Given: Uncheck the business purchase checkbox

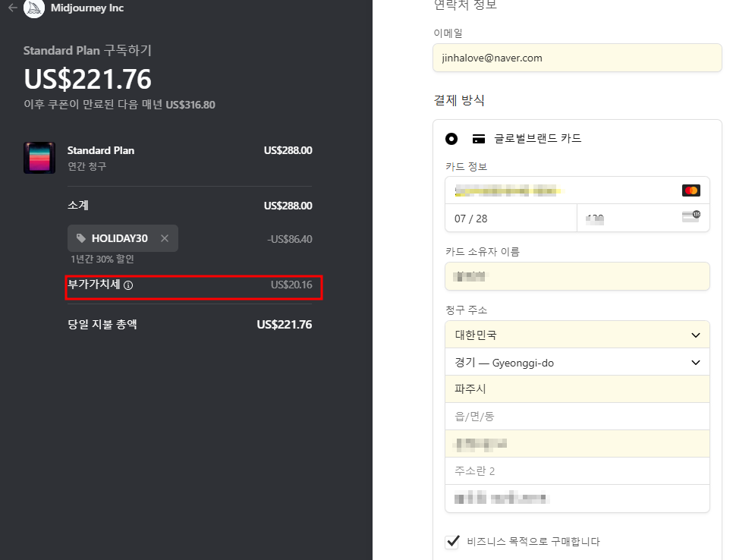Looking at the screenshot, I should click(x=452, y=542).
